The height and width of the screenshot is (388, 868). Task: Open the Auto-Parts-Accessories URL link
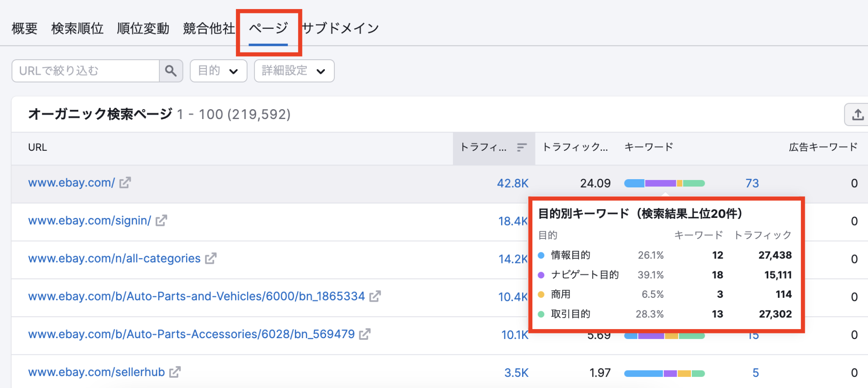coord(191,334)
